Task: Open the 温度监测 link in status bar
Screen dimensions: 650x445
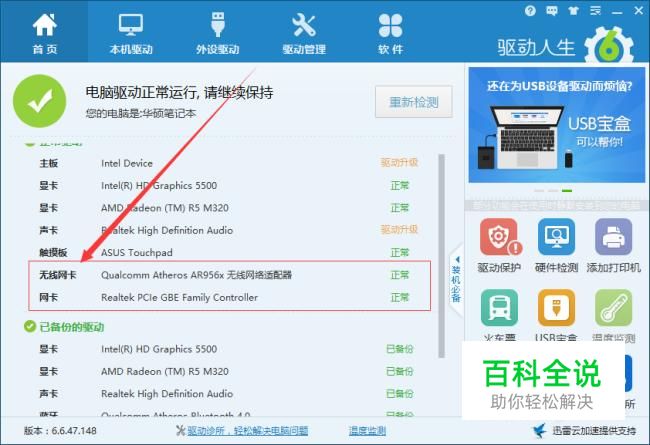Action: click(367, 431)
